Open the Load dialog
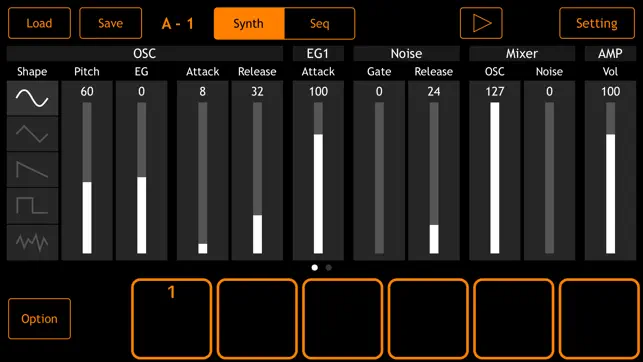643x362 pixels. pos(39,23)
